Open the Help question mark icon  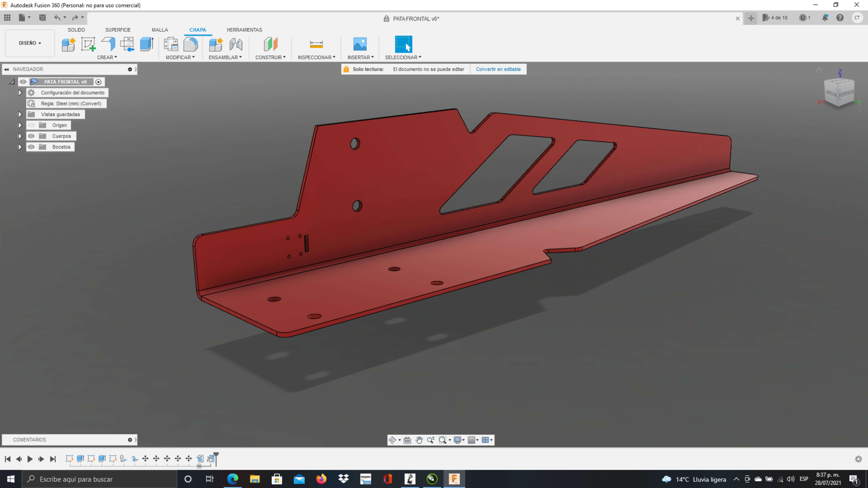[x=840, y=18]
